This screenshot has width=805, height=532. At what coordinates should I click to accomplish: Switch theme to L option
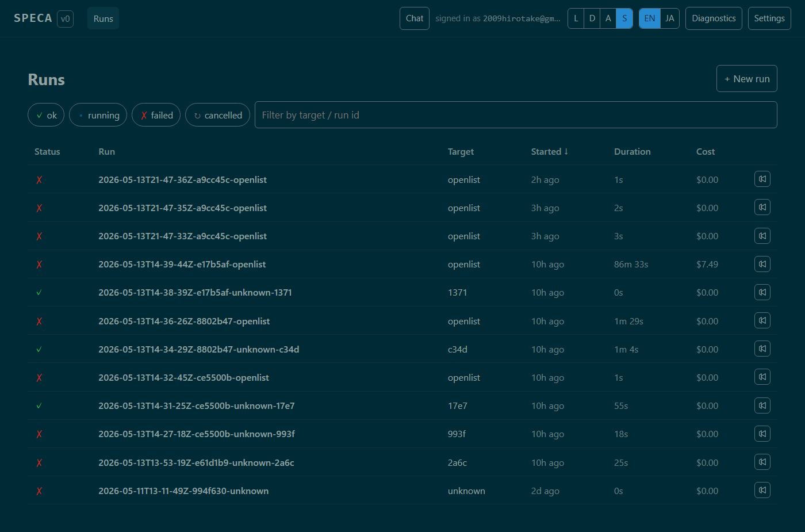click(576, 18)
